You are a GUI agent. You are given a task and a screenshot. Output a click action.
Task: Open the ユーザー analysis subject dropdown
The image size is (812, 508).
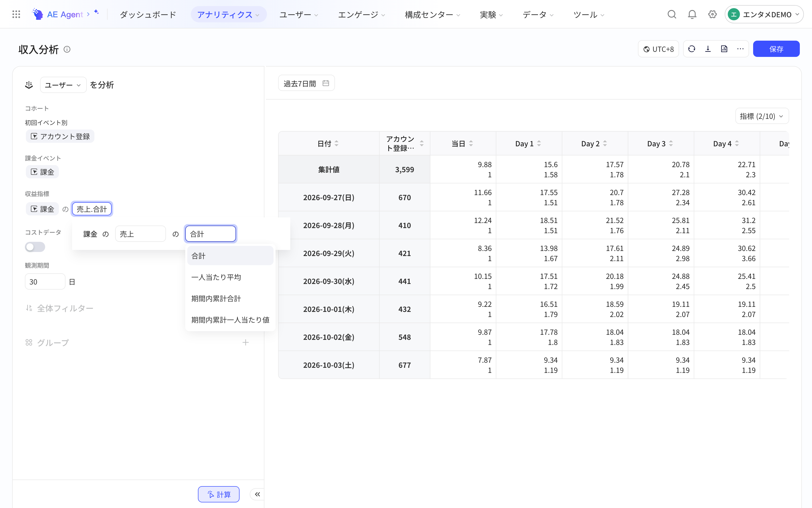pos(63,85)
